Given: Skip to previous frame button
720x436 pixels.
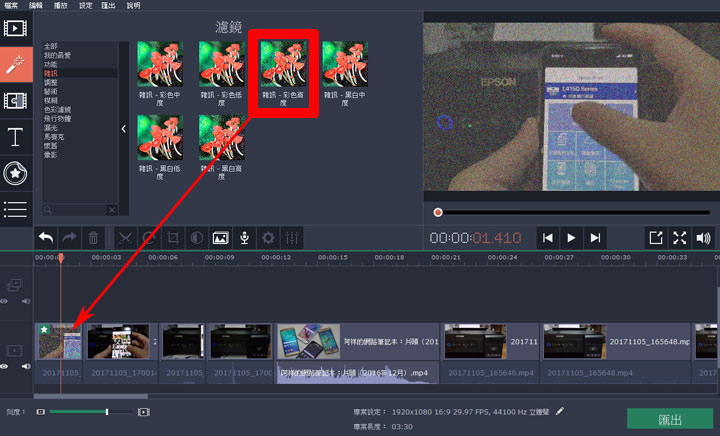Looking at the screenshot, I should 547,238.
